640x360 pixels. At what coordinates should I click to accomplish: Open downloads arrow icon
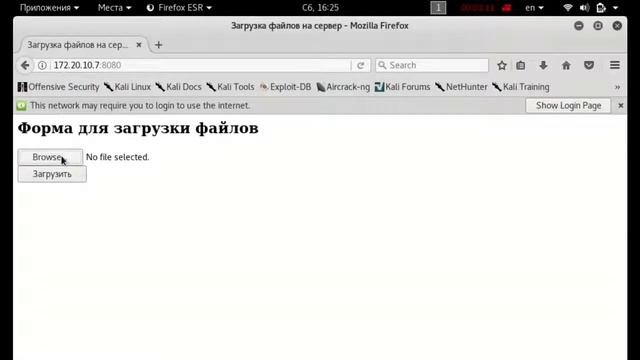[x=543, y=65]
